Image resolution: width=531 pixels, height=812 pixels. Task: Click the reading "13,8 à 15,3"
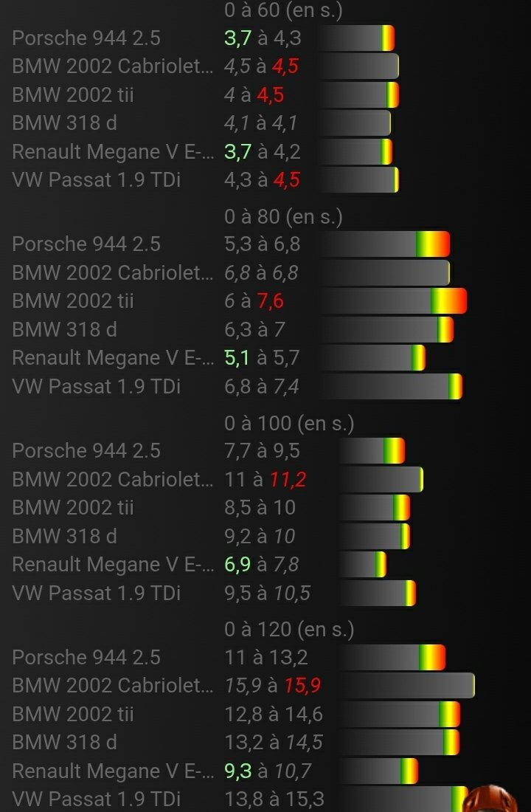click(274, 799)
